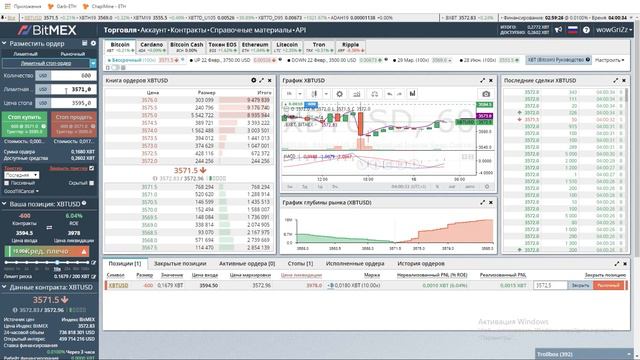Select the candlestick chart style icon
The height and width of the screenshot is (360, 640).
pos(314,94)
